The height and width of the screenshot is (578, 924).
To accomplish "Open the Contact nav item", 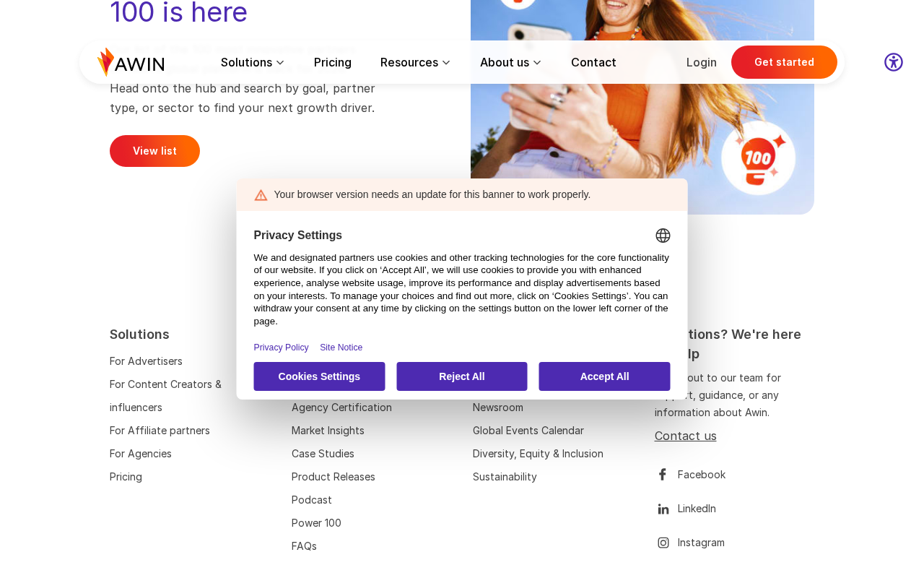I will (x=593, y=62).
